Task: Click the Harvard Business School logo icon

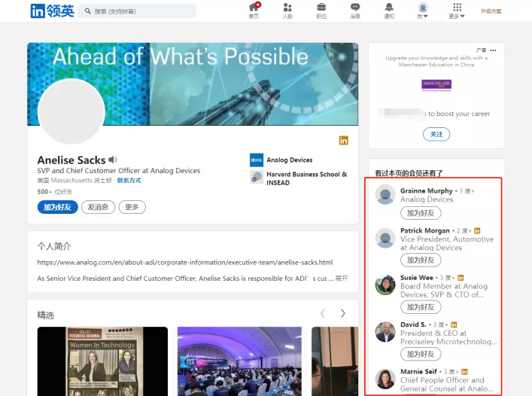Action: coord(257,177)
